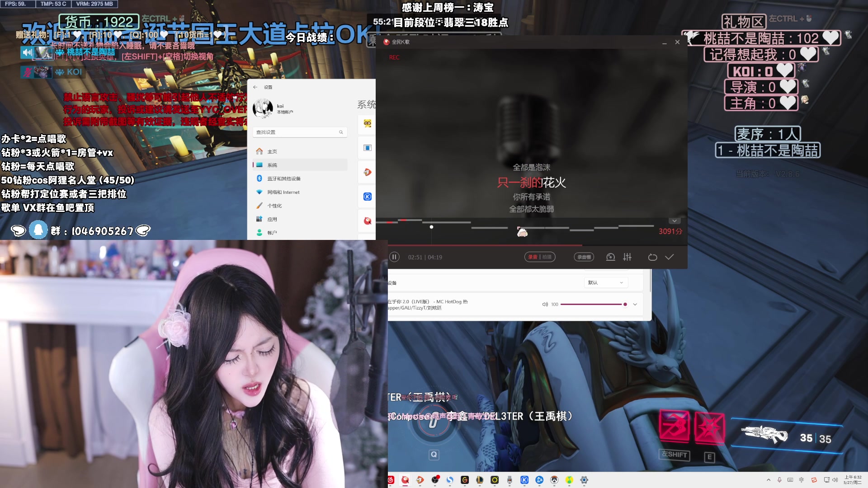Open the yellow-green music note taskbar icon
Image resolution: width=868 pixels, height=488 pixels.
click(569, 480)
